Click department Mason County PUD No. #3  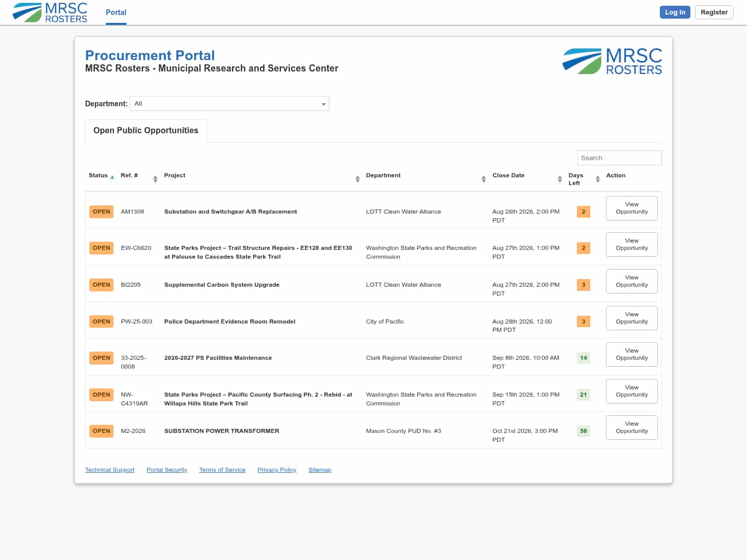(404, 431)
